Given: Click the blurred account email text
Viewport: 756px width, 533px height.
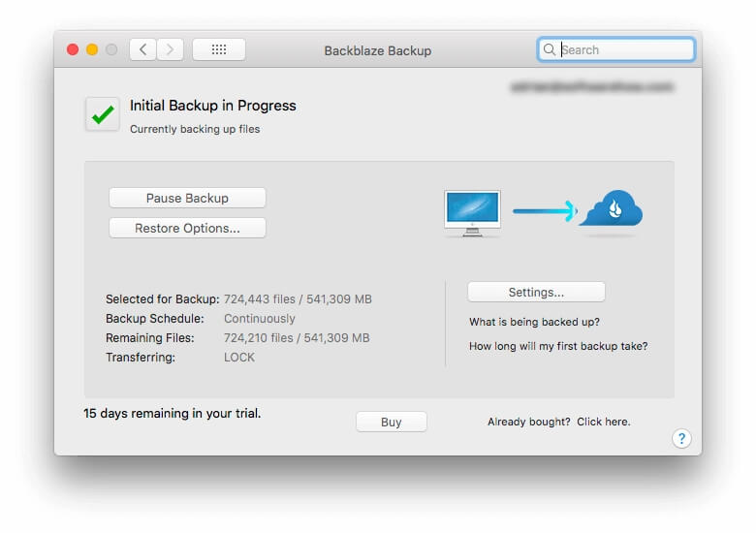Looking at the screenshot, I should tap(591, 87).
